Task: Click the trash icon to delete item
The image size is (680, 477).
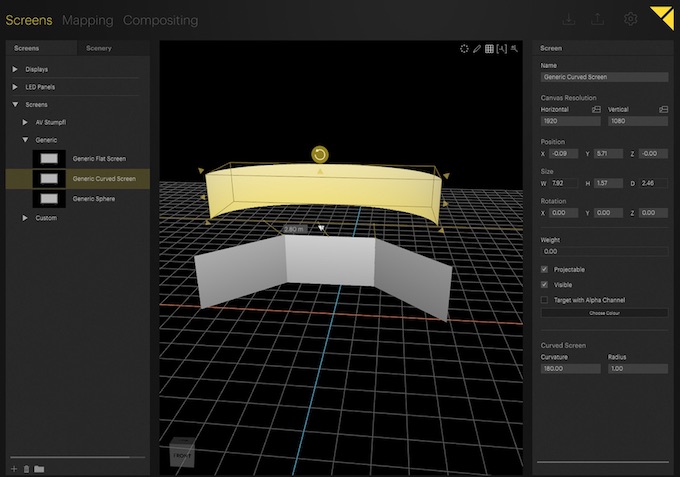Action: (x=26, y=468)
